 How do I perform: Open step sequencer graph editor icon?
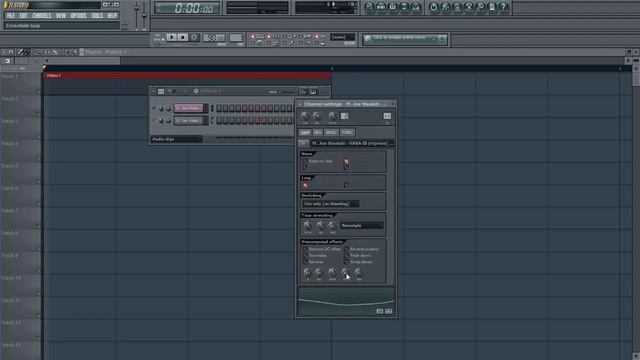click(303, 91)
